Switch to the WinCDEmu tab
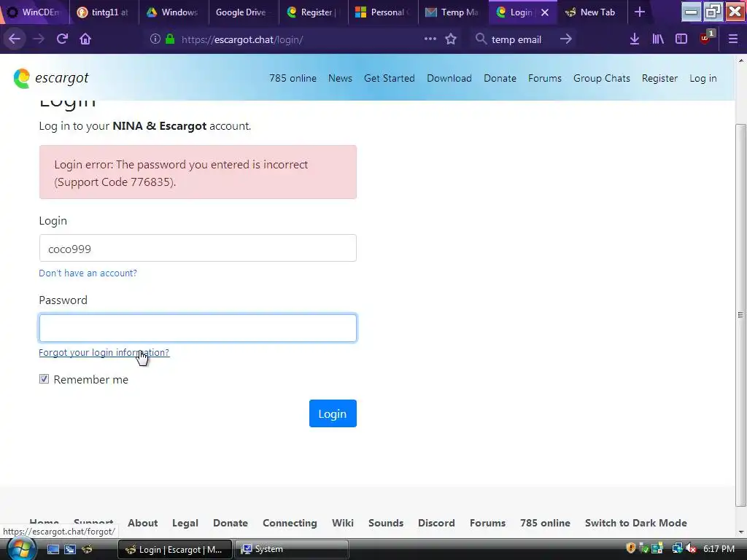Image resolution: width=747 pixels, height=560 pixels. 34,12
